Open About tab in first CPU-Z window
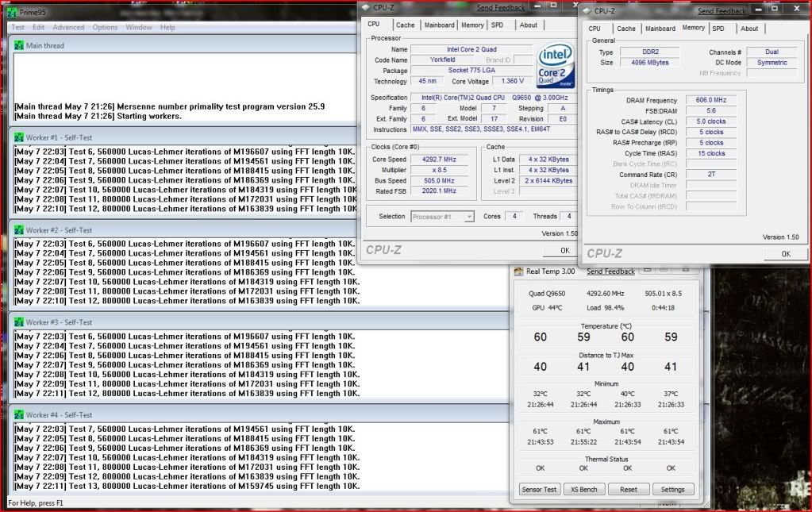Screen dimensions: 812x512 click(528, 25)
